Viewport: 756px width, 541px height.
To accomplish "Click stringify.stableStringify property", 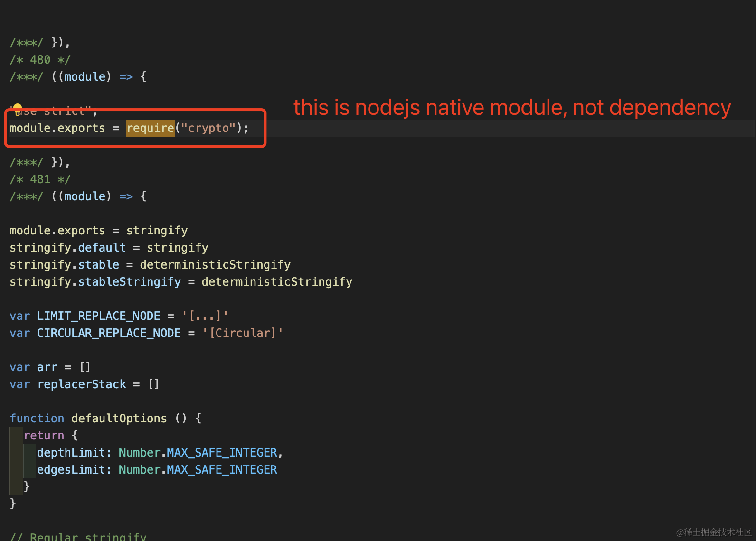I will click(95, 282).
